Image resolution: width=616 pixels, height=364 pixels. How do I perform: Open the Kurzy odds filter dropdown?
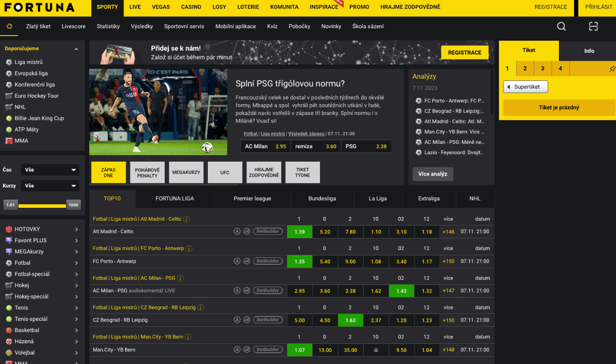[x=50, y=186]
